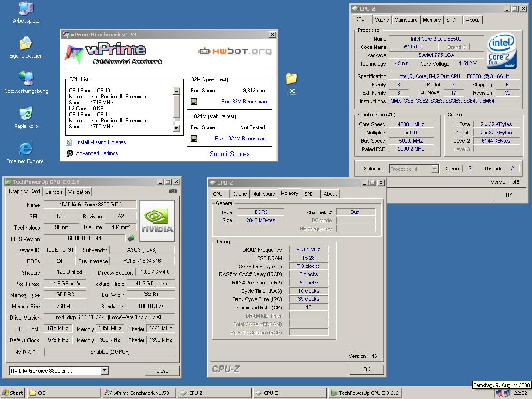Click the save icon beside Run 1024M Benchmark
Viewport: 532px width, 399px height.
pos(194,139)
